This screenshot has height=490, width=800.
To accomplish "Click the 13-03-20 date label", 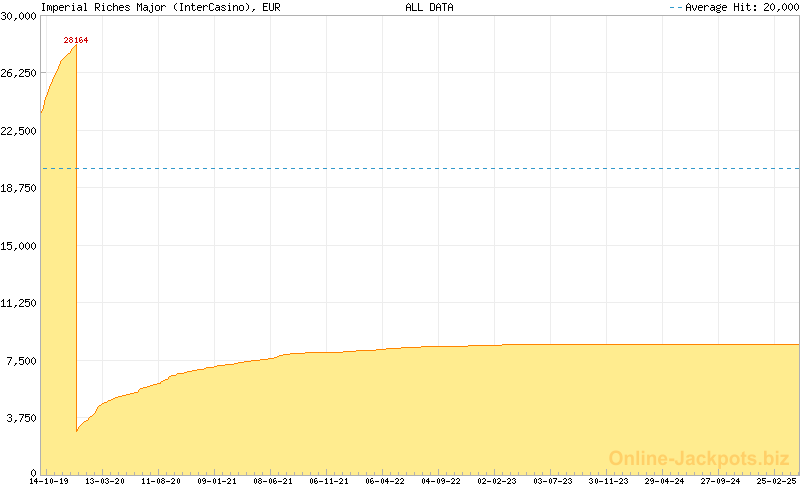I will pos(105,481).
